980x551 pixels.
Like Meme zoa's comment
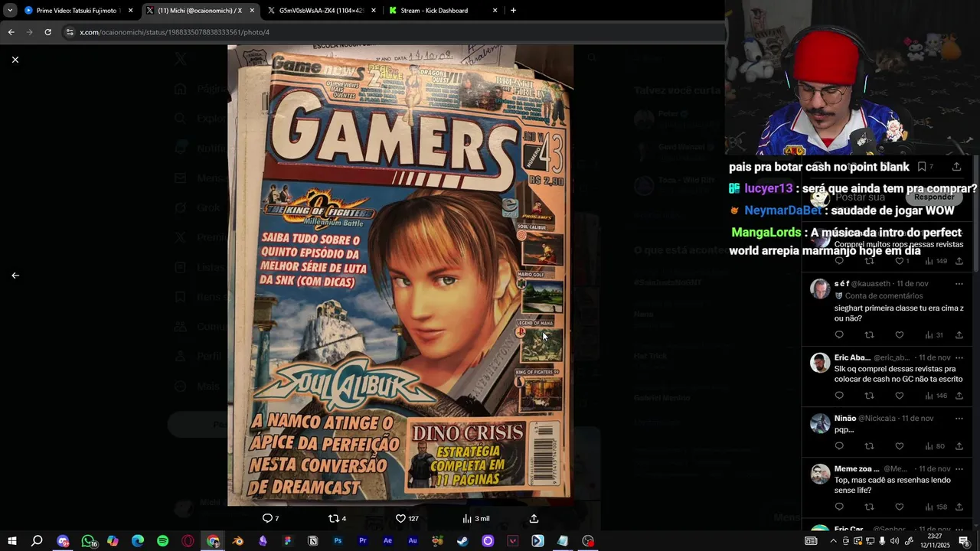pyautogui.click(x=900, y=507)
